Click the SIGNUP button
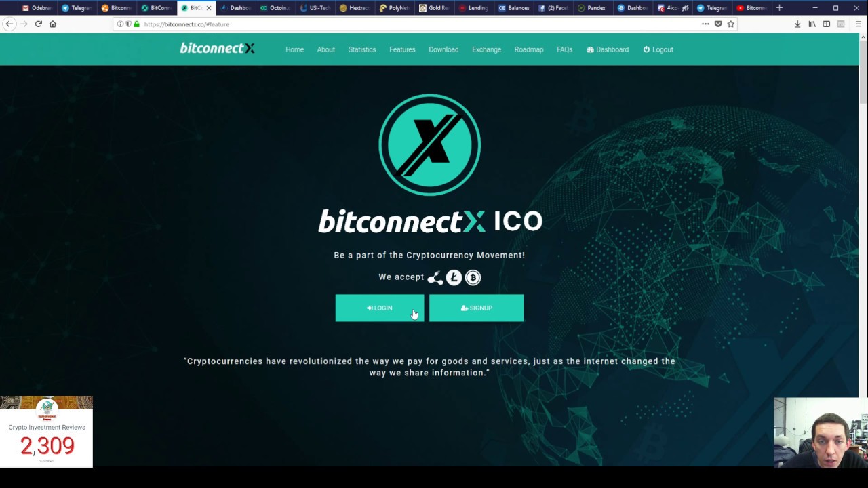This screenshot has height=488, width=868. click(x=476, y=308)
